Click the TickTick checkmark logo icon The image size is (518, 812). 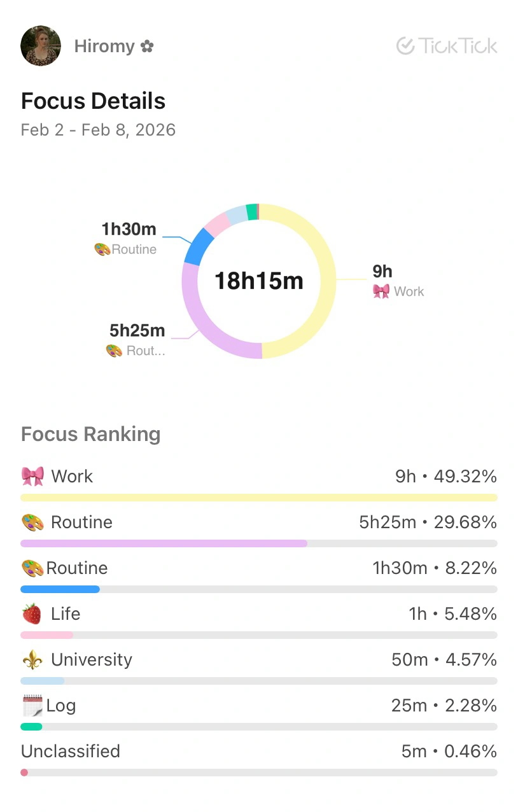(x=405, y=46)
